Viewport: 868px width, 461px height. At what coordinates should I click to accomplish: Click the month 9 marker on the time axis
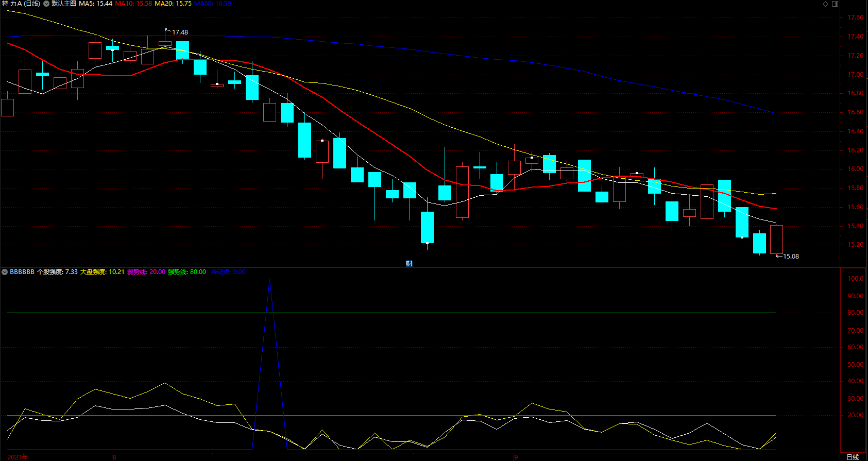516,457
